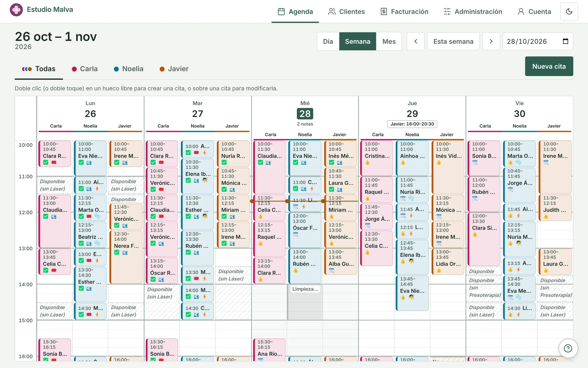Filter the agenda by Carla
The image size is (588, 368).
point(85,69)
